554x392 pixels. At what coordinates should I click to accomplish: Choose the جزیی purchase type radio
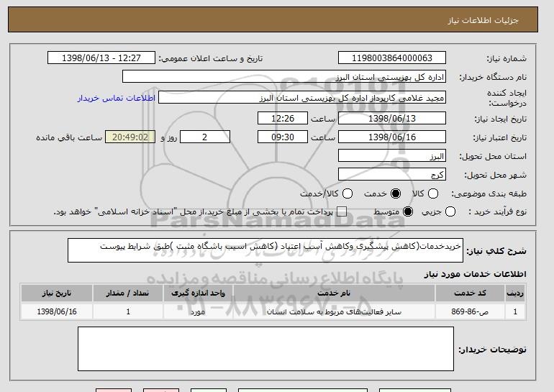click(450, 212)
